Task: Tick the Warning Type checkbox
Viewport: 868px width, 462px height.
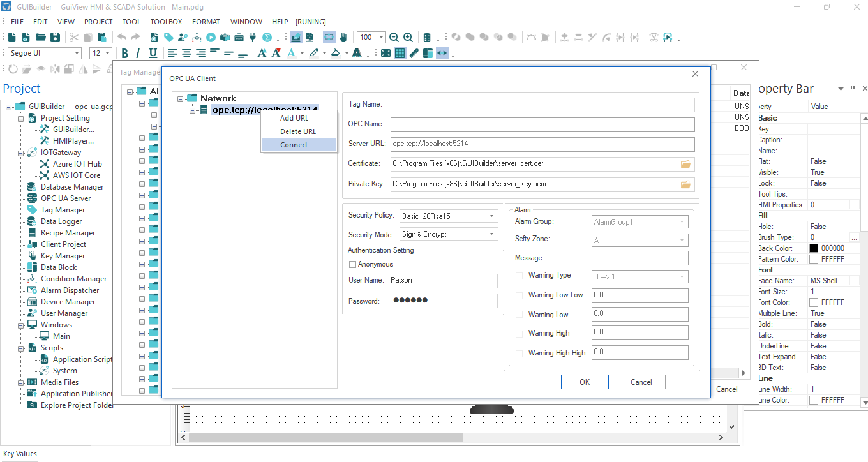Action: pyautogui.click(x=519, y=276)
